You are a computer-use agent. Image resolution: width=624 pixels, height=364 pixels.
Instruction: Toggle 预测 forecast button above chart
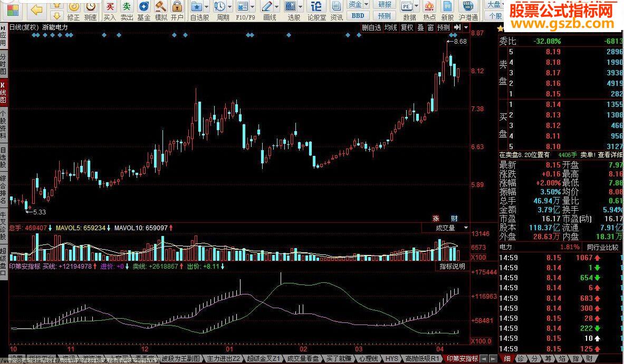tap(443, 27)
